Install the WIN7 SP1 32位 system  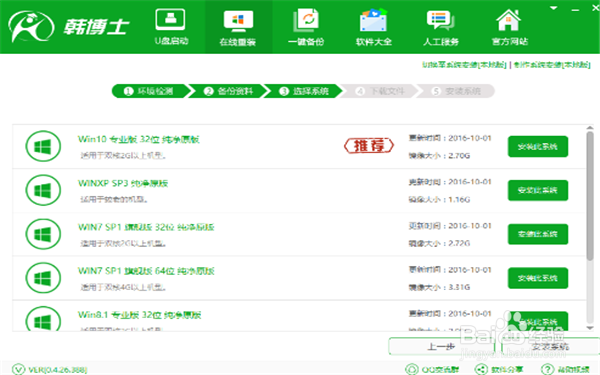[x=538, y=234]
